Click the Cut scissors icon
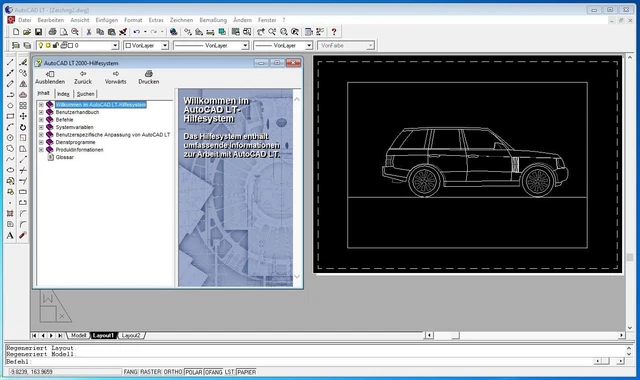 click(89, 31)
